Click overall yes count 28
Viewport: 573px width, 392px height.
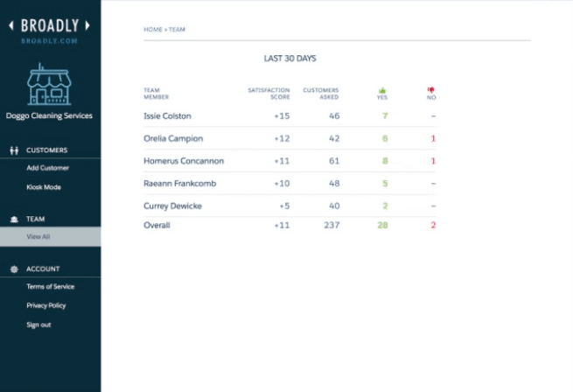[x=382, y=225]
